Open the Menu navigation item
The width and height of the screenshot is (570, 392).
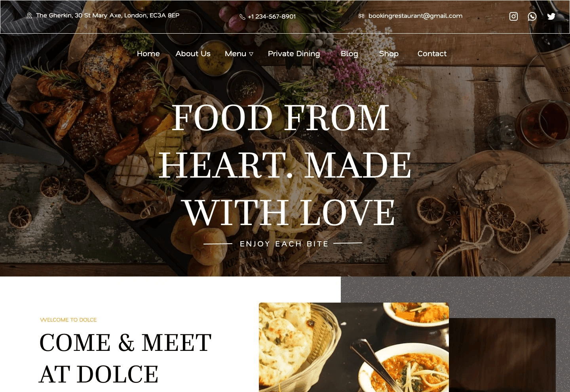click(236, 54)
